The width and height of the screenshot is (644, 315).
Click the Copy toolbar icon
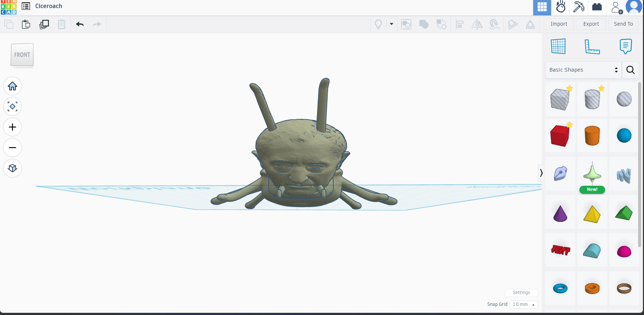[9, 24]
